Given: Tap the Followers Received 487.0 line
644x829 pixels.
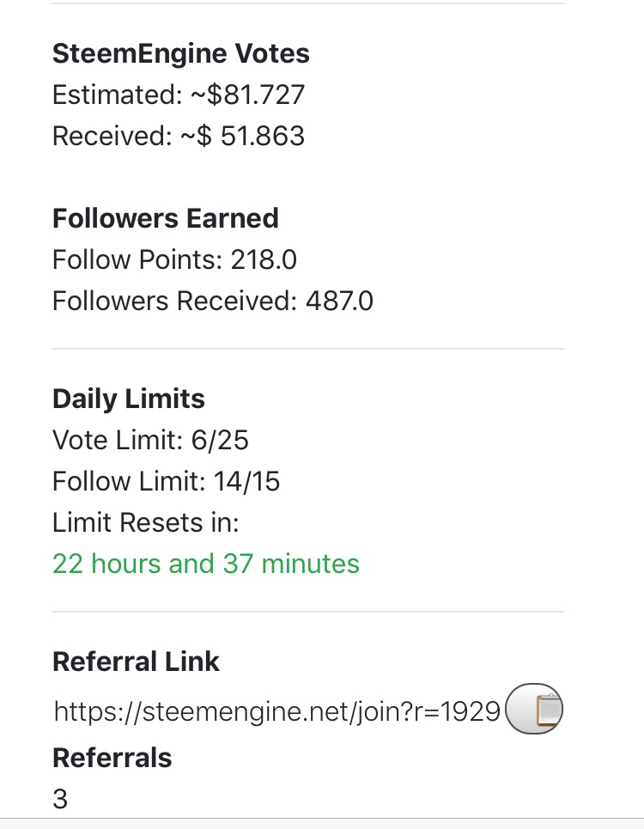Looking at the screenshot, I should 213,301.
